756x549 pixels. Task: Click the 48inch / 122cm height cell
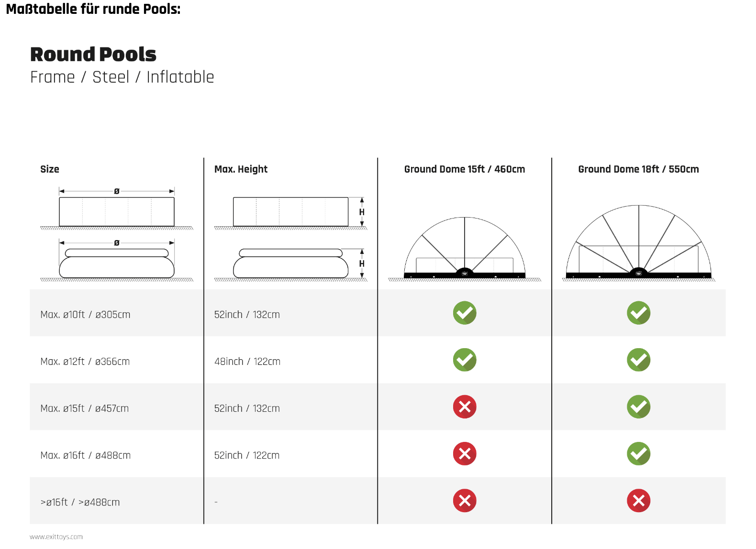pos(247,362)
